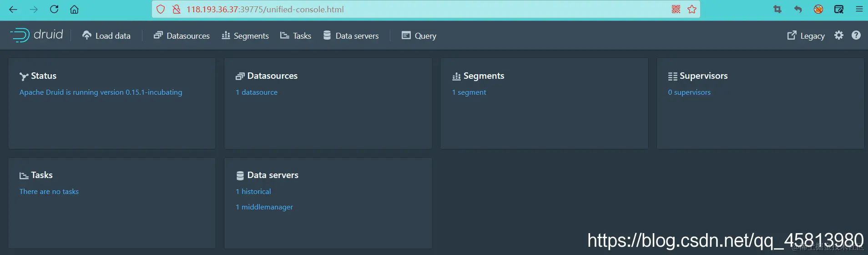
Task: Click the browser forward arrow
Action: (x=34, y=9)
